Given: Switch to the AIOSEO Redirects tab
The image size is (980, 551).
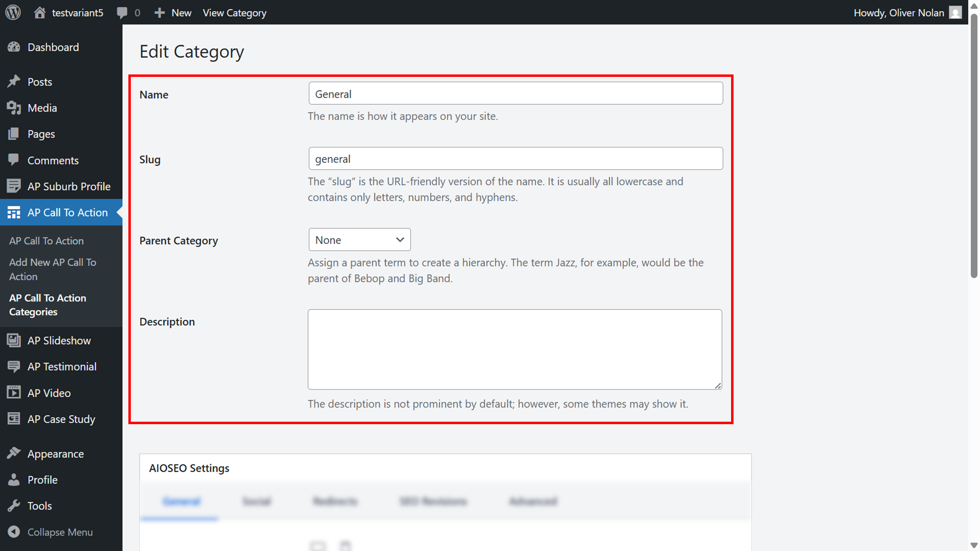Looking at the screenshot, I should [335, 501].
